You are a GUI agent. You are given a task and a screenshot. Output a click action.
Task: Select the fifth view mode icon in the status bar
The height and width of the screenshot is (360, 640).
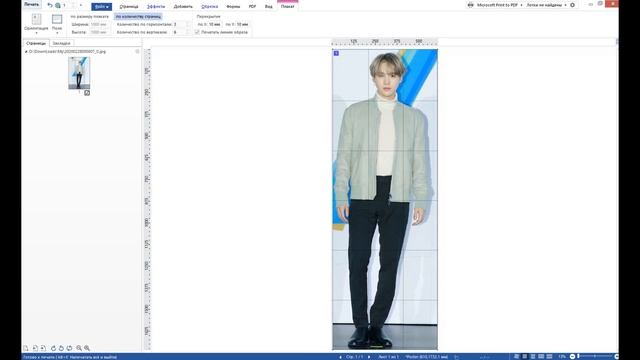tap(549, 357)
